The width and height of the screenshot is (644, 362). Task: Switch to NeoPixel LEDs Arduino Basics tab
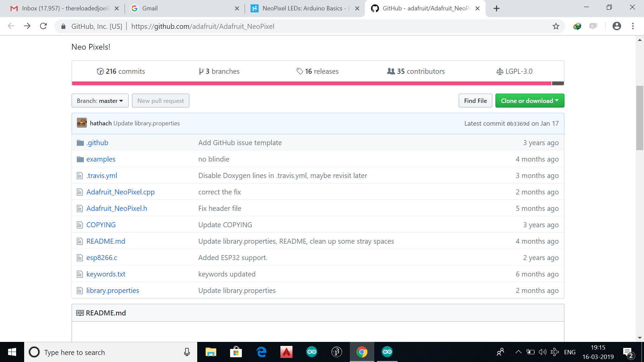302,8
